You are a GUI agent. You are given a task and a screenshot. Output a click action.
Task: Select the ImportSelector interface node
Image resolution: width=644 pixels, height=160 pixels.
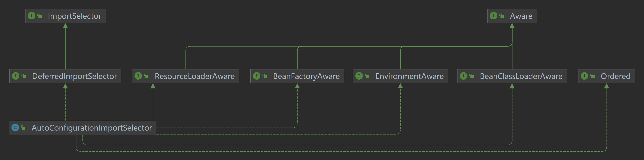[x=65, y=16]
